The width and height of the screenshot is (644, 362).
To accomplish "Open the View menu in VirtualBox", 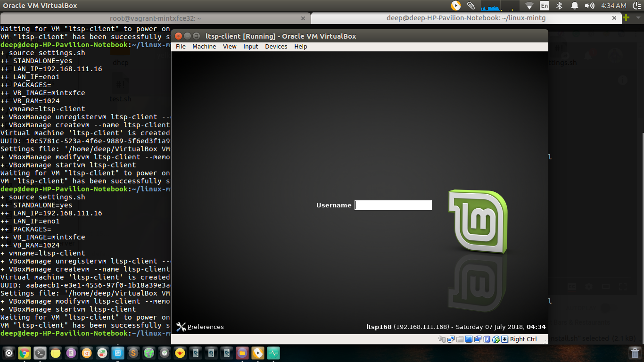I will click(230, 46).
